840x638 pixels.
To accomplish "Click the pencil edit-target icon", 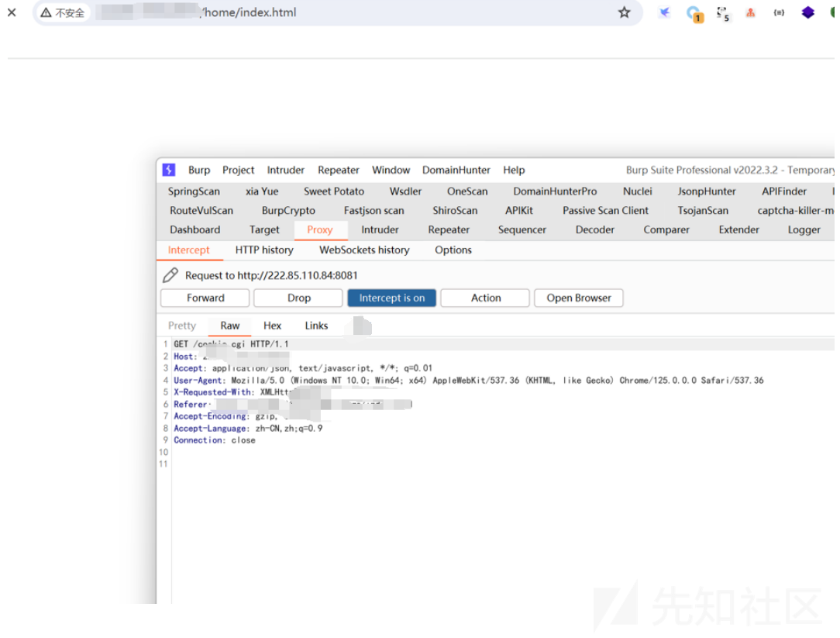I will (x=170, y=275).
